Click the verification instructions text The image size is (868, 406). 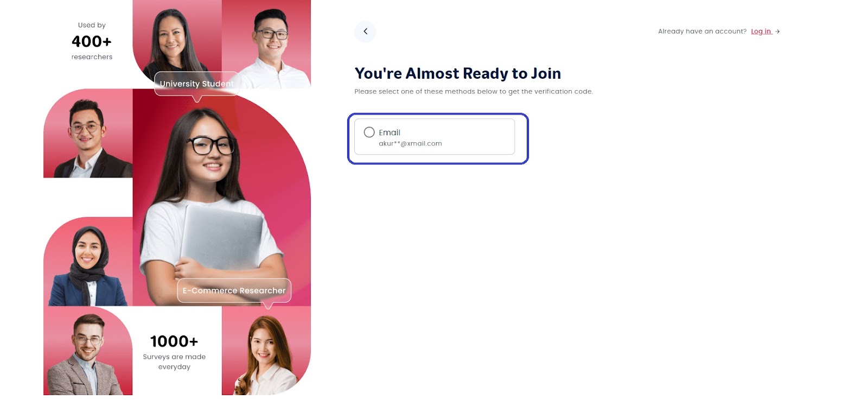pos(474,92)
